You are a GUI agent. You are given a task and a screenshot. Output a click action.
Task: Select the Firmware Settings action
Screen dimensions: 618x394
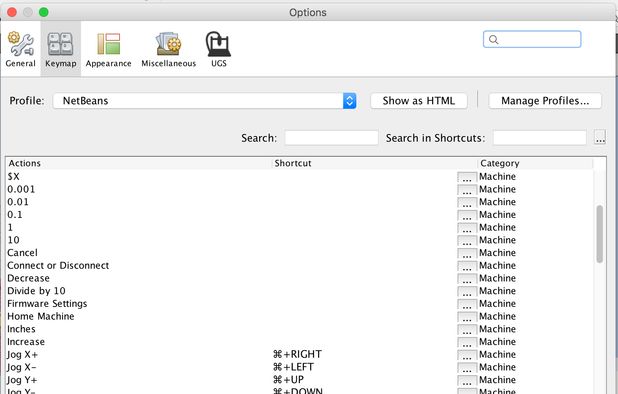pos(47,304)
